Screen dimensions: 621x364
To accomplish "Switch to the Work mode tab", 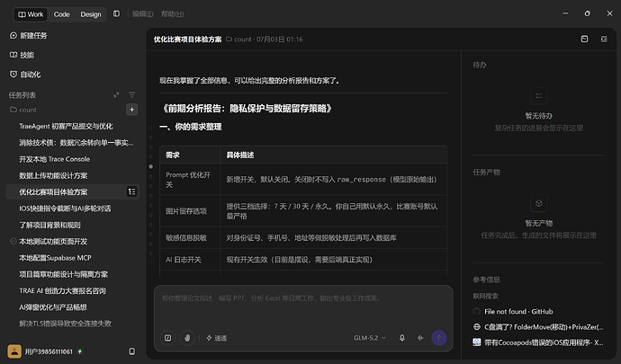I will [31, 14].
